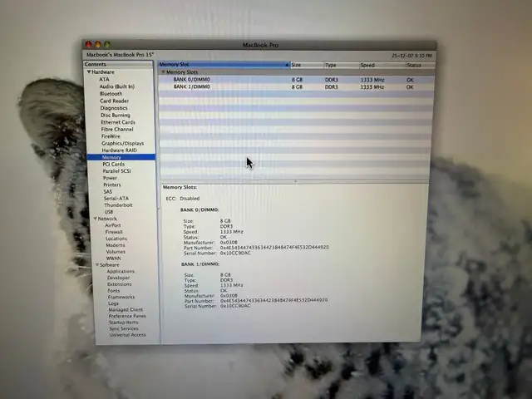Select Thunderbolt entry

tap(118, 205)
